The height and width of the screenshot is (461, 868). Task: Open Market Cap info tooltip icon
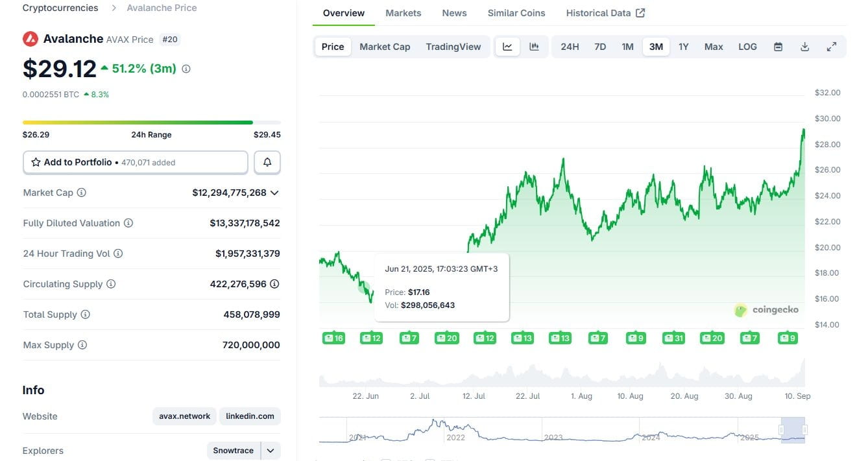pos(82,193)
